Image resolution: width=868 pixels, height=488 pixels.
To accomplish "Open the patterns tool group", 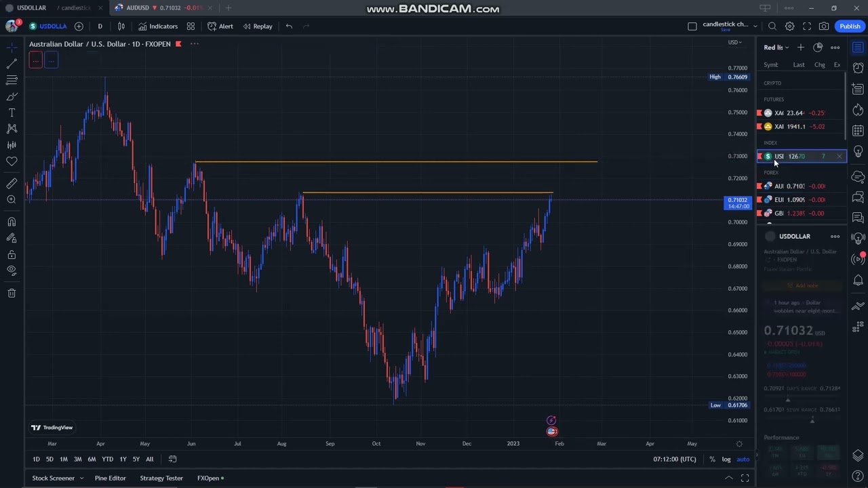I will coord(12,129).
